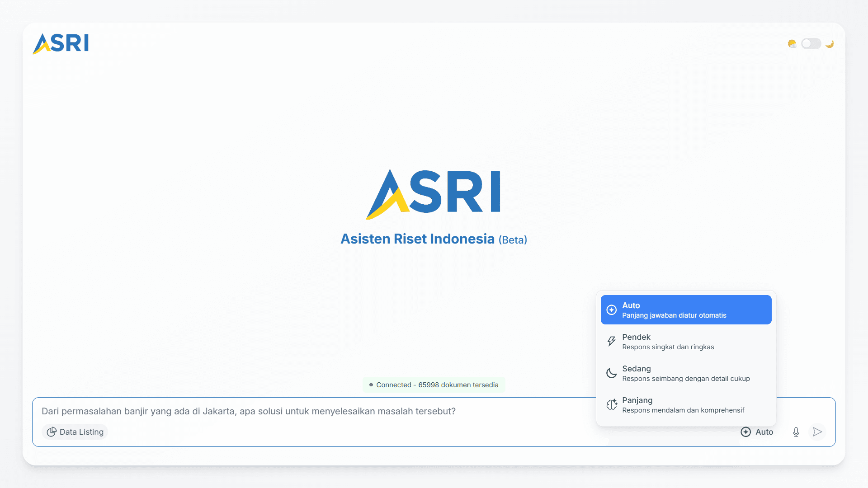The width and height of the screenshot is (868, 488).
Task: Click the large central ASRI logo
Action: [x=434, y=194]
